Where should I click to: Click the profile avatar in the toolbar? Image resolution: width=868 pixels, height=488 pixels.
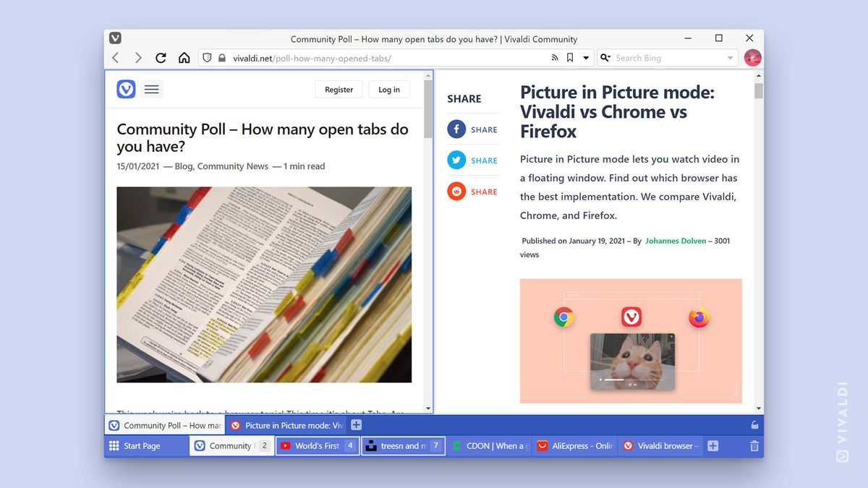tap(752, 57)
